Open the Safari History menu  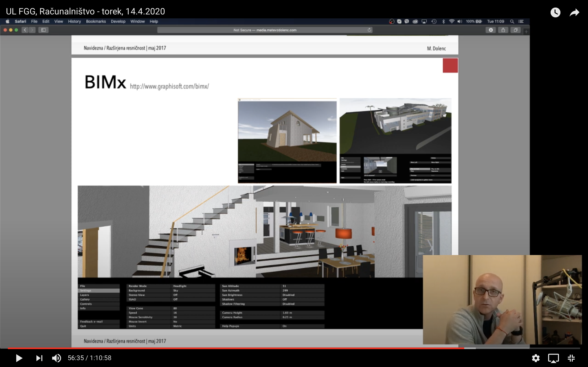74,21
